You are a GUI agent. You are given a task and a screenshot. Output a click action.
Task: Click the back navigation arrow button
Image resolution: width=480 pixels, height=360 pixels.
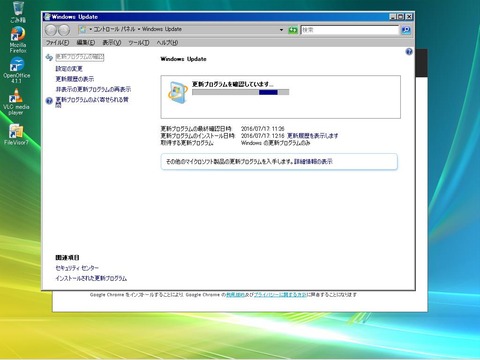click(51, 30)
